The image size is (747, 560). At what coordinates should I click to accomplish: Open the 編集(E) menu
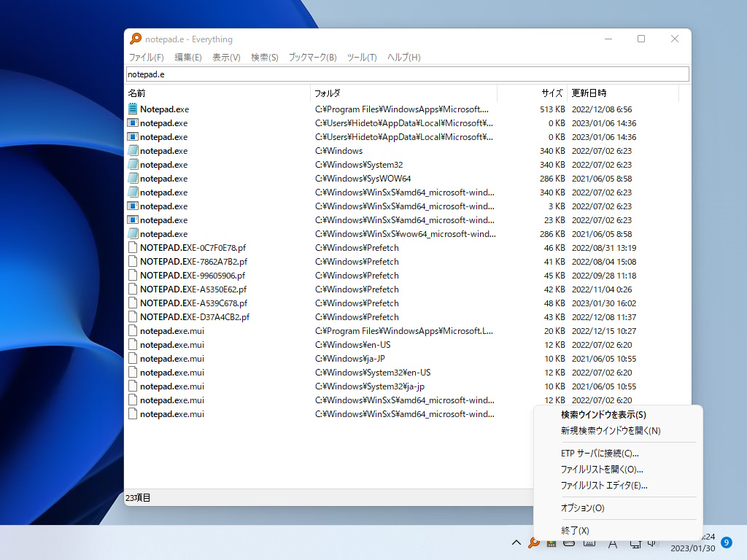point(187,57)
